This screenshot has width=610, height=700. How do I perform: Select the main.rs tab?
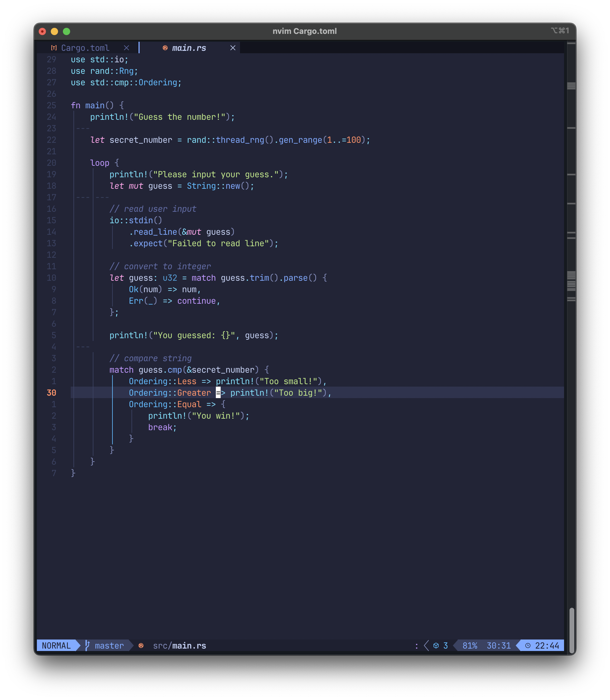tap(189, 48)
